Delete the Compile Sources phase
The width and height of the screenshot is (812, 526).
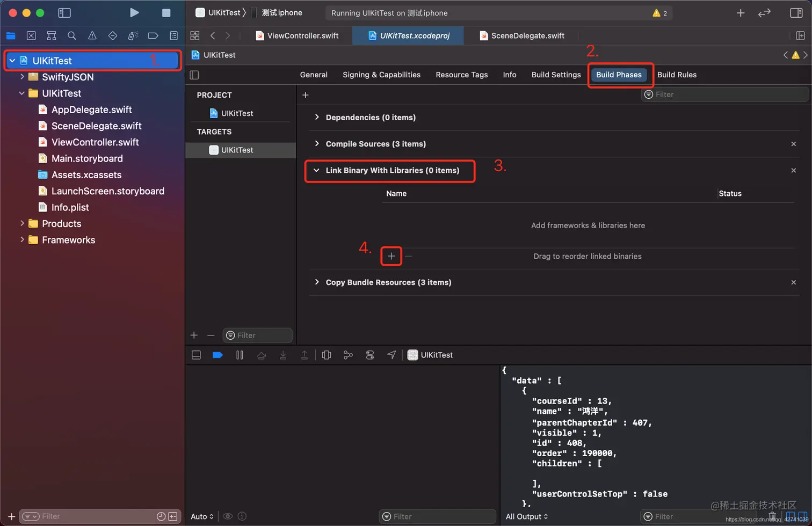click(x=794, y=144)
